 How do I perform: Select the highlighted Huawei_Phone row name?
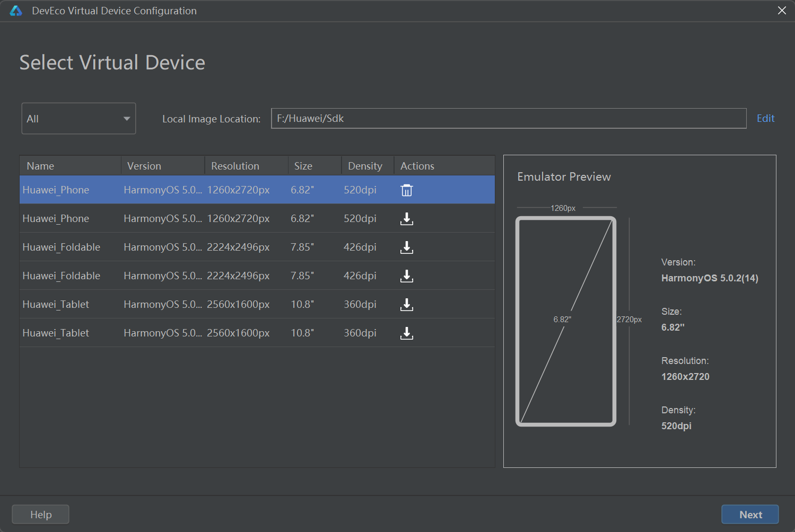click(56, 190)
